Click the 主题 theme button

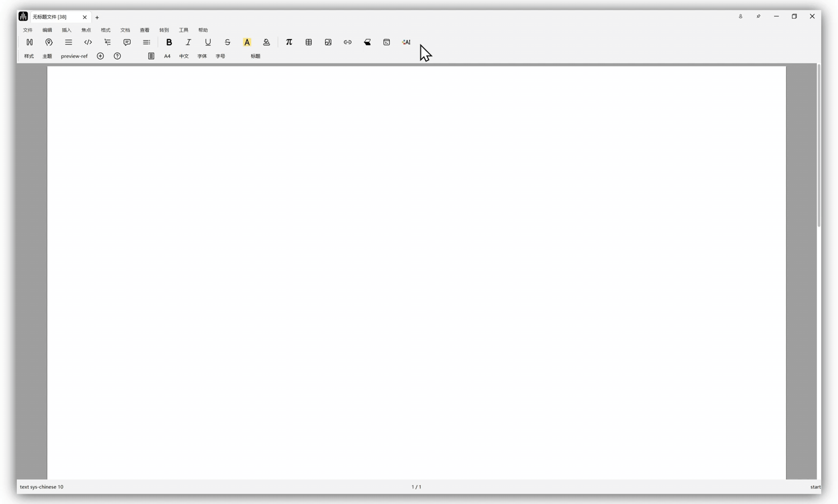pos(47,56)
